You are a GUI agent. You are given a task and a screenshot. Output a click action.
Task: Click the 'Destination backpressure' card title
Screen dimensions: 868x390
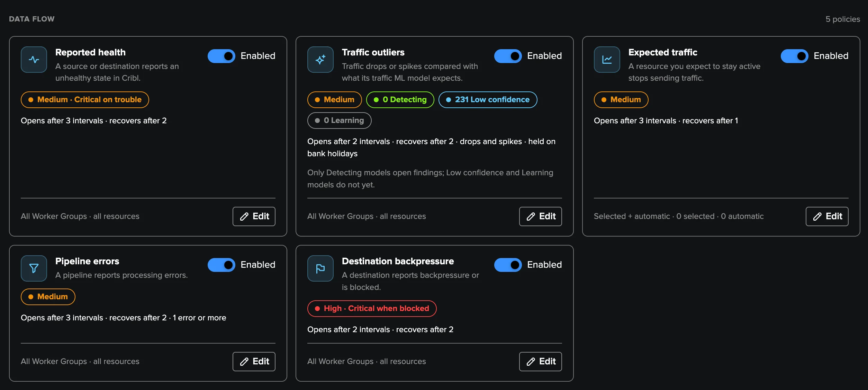[398, 261]
